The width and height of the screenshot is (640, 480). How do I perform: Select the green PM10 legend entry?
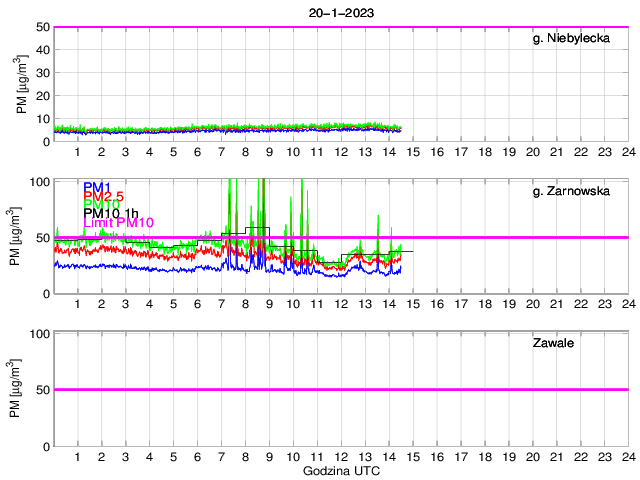point(101,204)
